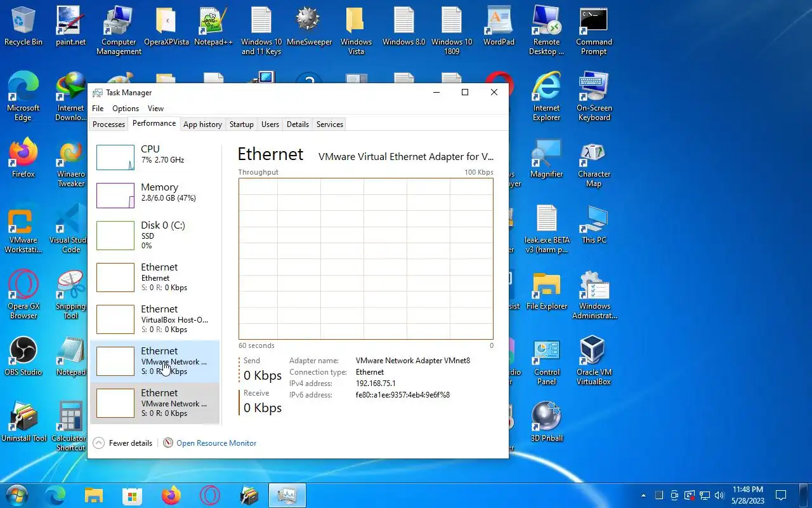Open VMware Workstation desktop shortcut
Screen dimensions: 812x508
coord(23,229)
